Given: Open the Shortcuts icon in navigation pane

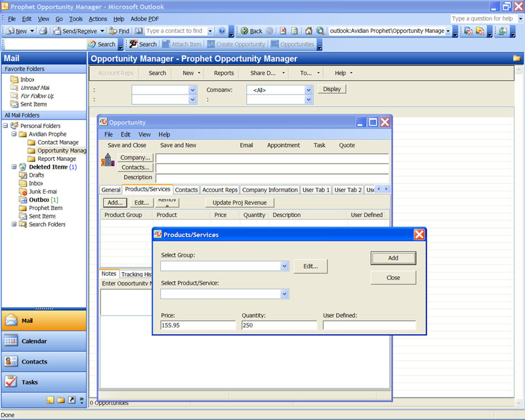Looking at the screenshot, I should [x=72, y=400].
